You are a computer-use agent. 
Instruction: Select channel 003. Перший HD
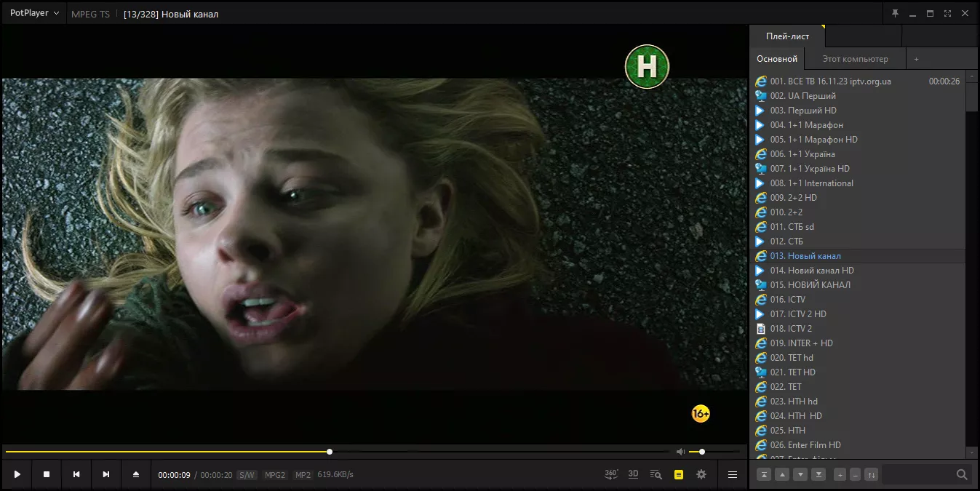pyautogui.click(x=858, y=111)
